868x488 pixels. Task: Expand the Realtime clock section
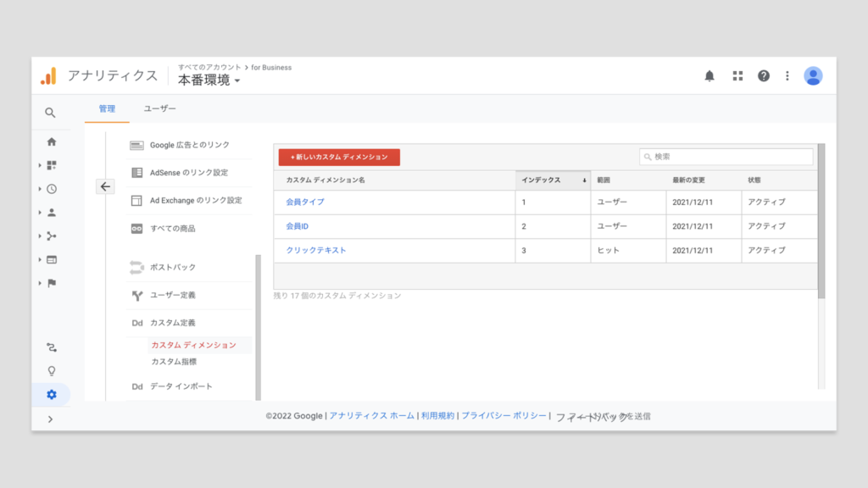51,189
